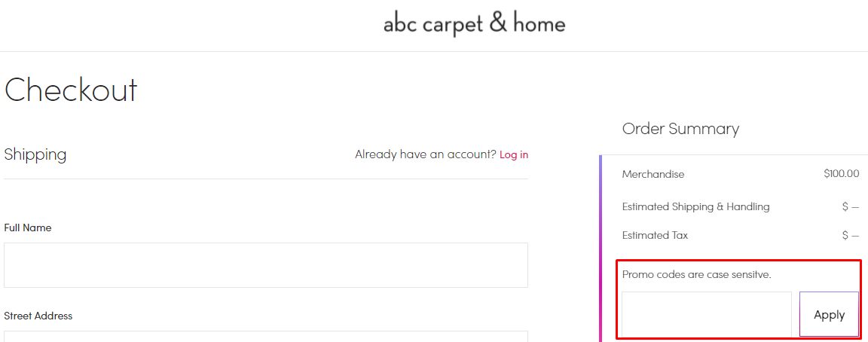The height and width of the screenshot is (342, 868).
Task: Click the Estimated Shipping & Handling label
Action: coord(695,206)
